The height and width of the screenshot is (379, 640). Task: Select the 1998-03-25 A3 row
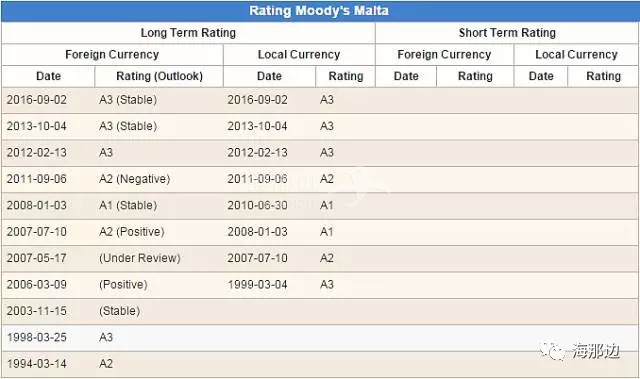pyautogui.click(x=320, y=337)
